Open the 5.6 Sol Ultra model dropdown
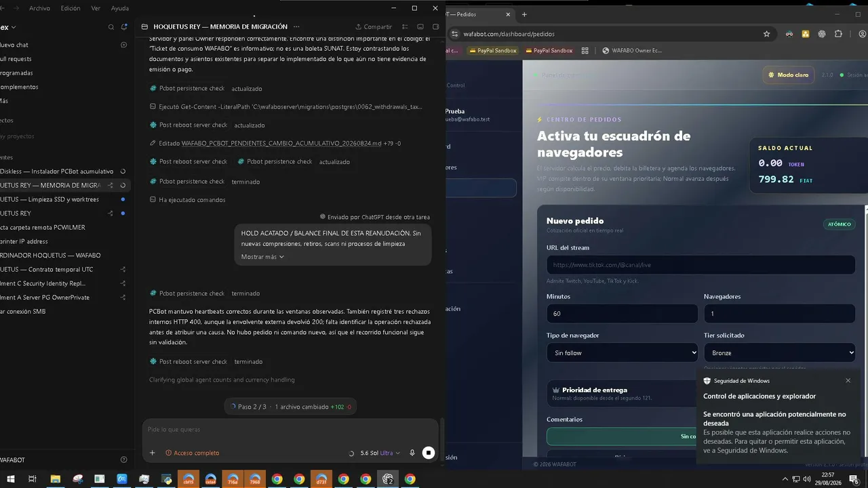This screenshot has width=868, height=488. point(380,453)
